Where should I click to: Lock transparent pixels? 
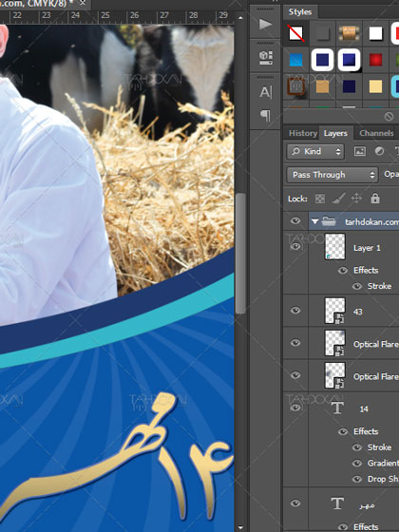320,199
